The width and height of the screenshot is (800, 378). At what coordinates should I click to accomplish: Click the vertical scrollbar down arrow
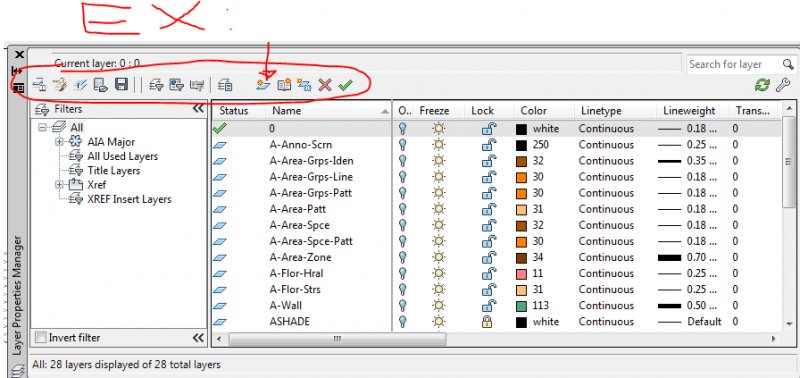tap(789, 323)
